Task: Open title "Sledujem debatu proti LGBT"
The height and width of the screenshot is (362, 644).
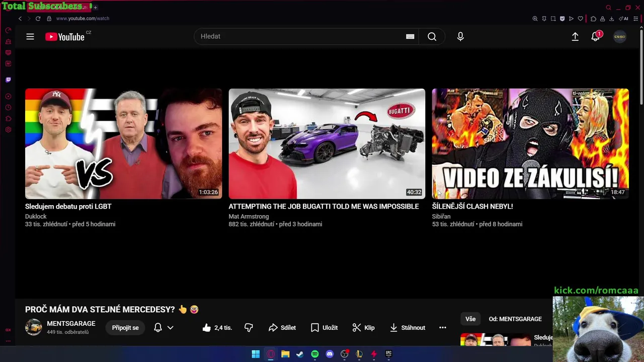Action: coord(68,207)
